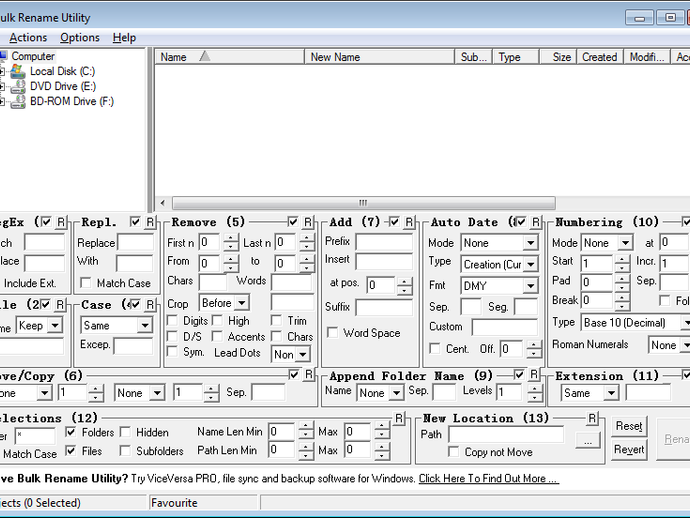Enable Word Space checkbox in Add group
The height and width of the screenshot is (518, 690).
pyautogui.click(x=333, y=333)
